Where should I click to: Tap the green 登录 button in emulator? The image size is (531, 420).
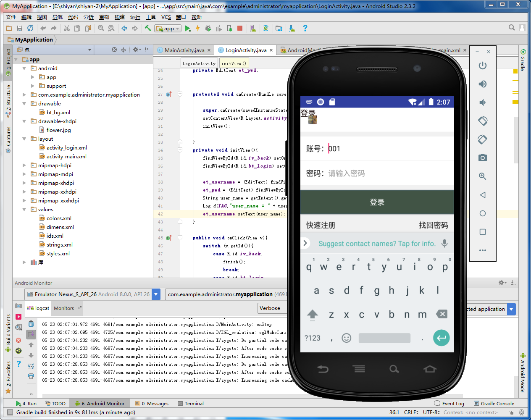tap(377, 202)
